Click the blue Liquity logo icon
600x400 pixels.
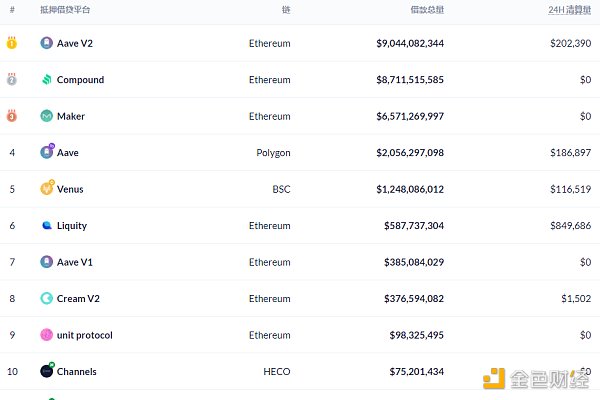[x=46, y=226]
